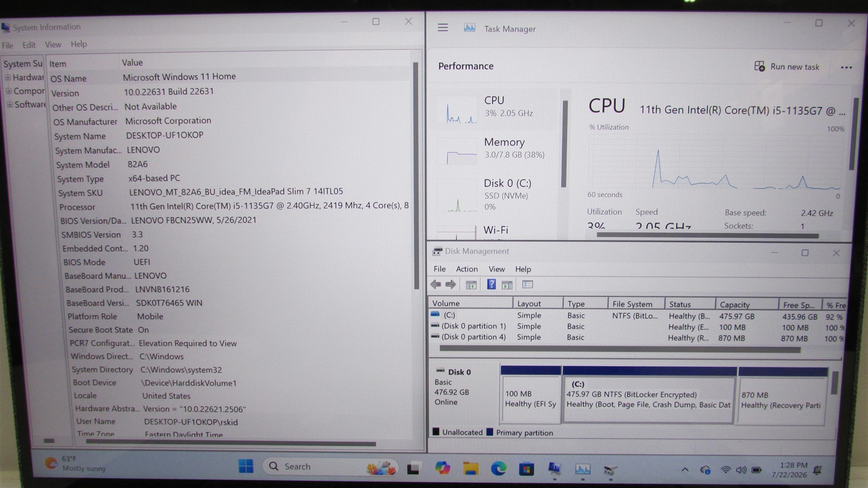Viewport: 868px width, 488px height.
Task: Open File Explorer from taskbar
Action: [470, 468]
